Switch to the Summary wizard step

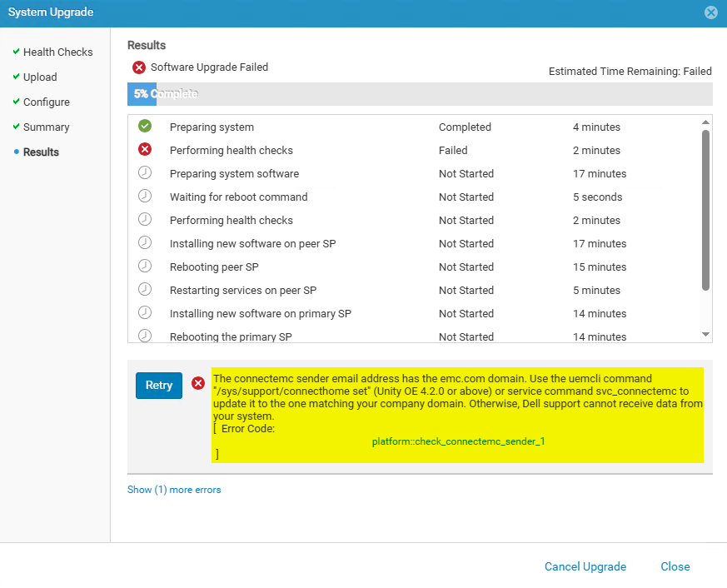tap(46, 127)
